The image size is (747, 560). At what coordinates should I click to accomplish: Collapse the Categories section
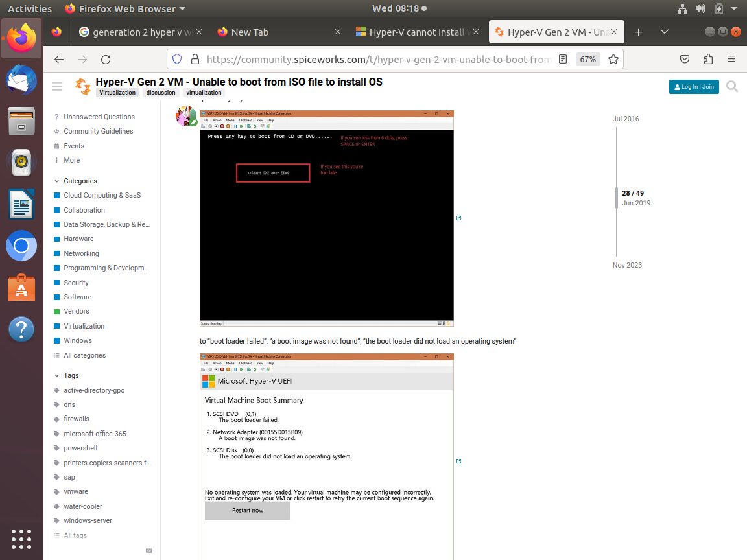(x=76, y=181)
